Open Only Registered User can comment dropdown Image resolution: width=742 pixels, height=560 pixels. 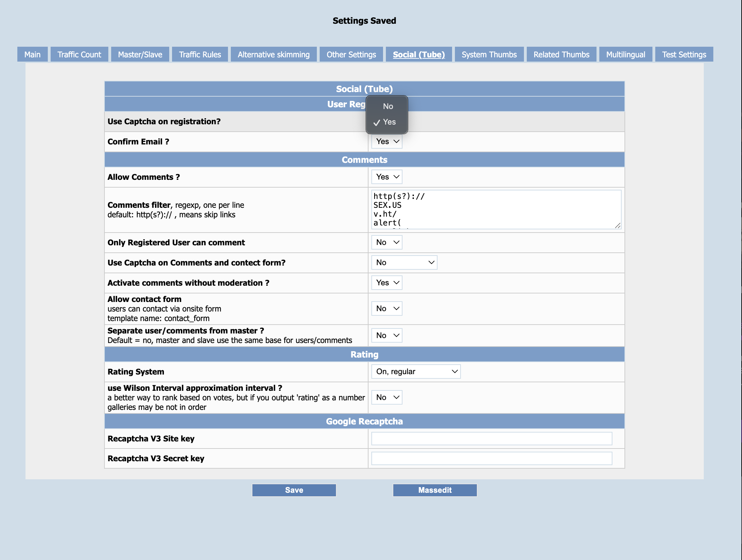(x=387, y=242)
